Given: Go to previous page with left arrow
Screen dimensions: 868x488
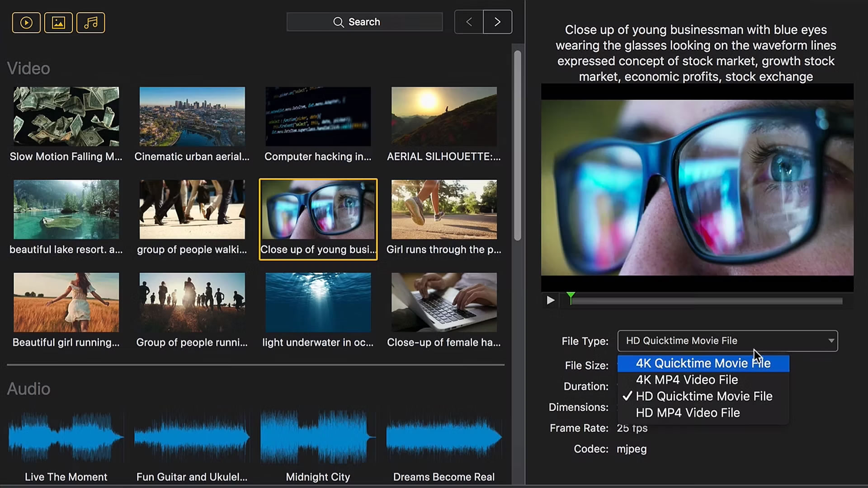Looking at the screenshot, I should pyautogui.click(x=469, y=22).
